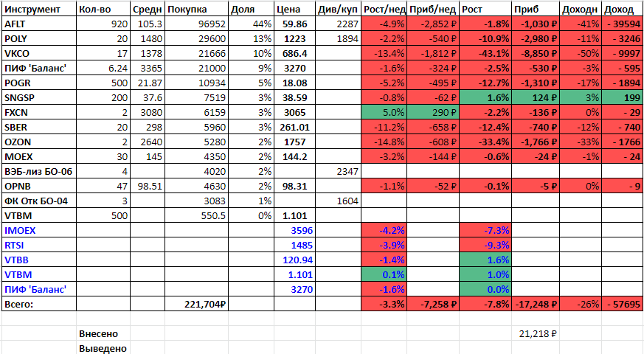644x354 pixels.
Task: Select the AFLT instrument cell
Action: point(39,24)
